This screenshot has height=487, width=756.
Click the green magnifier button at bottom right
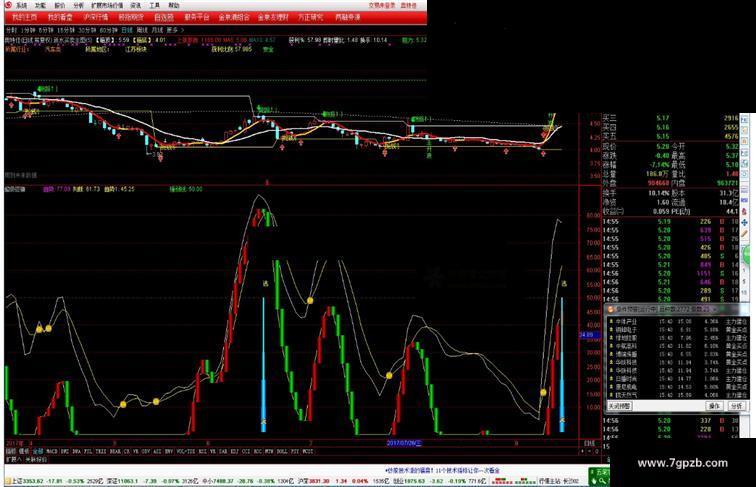pyautogui.click(x=601, y=481)
